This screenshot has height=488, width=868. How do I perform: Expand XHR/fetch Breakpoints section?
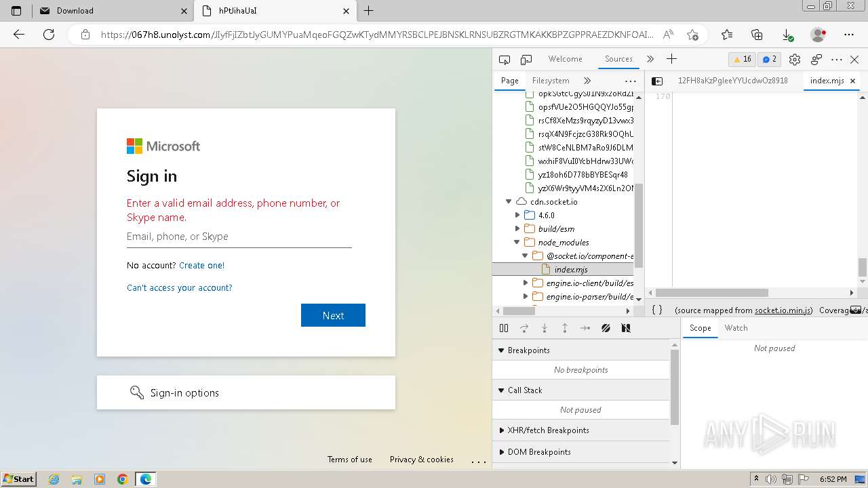tap(581, 430)
